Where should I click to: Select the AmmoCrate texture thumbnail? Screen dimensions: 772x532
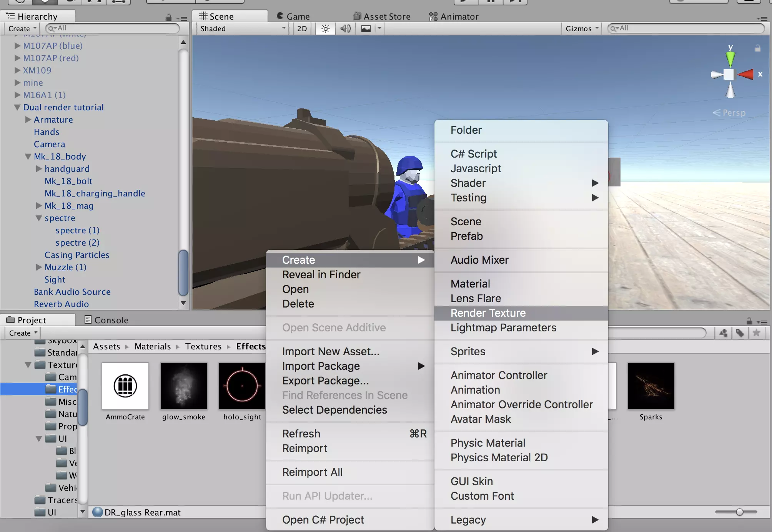coord(125,386)
